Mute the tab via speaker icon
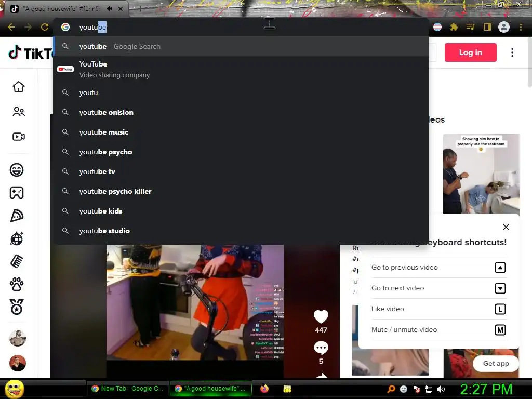This screenshot has height=399, width=532. (x=109, y=9)
